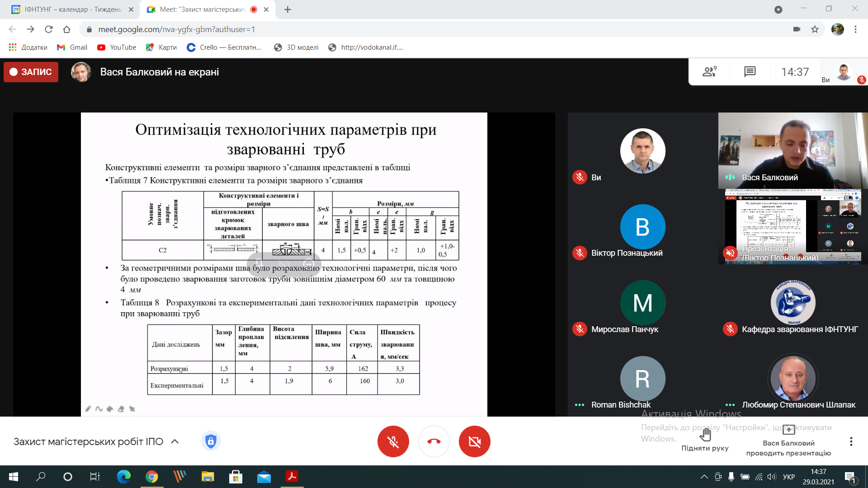The height and width of the screenshot is (488, 868).
Task: Show hidden system tray icons
Action: pos(704,477)
